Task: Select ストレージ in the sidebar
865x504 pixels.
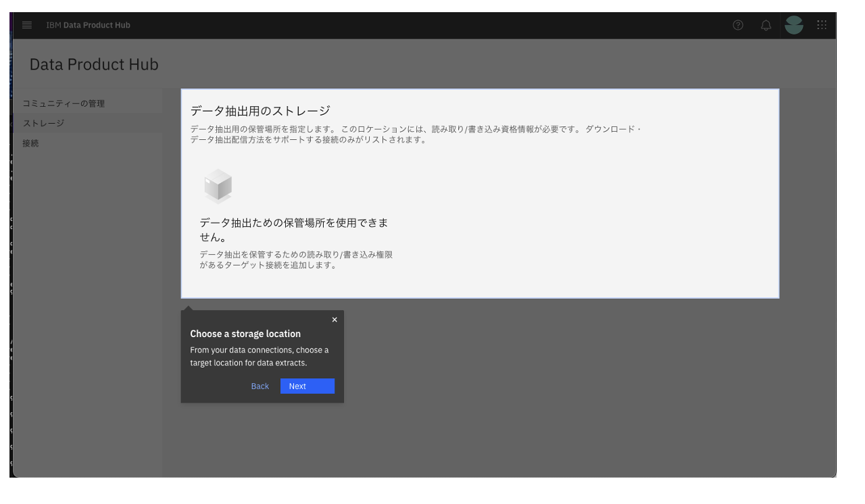Action: [x=36, y=122]
